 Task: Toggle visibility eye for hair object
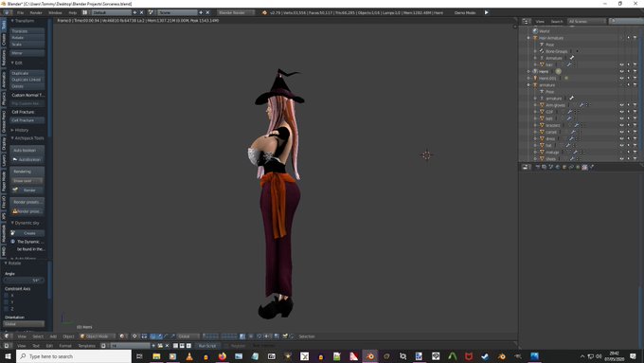[622, 65]
